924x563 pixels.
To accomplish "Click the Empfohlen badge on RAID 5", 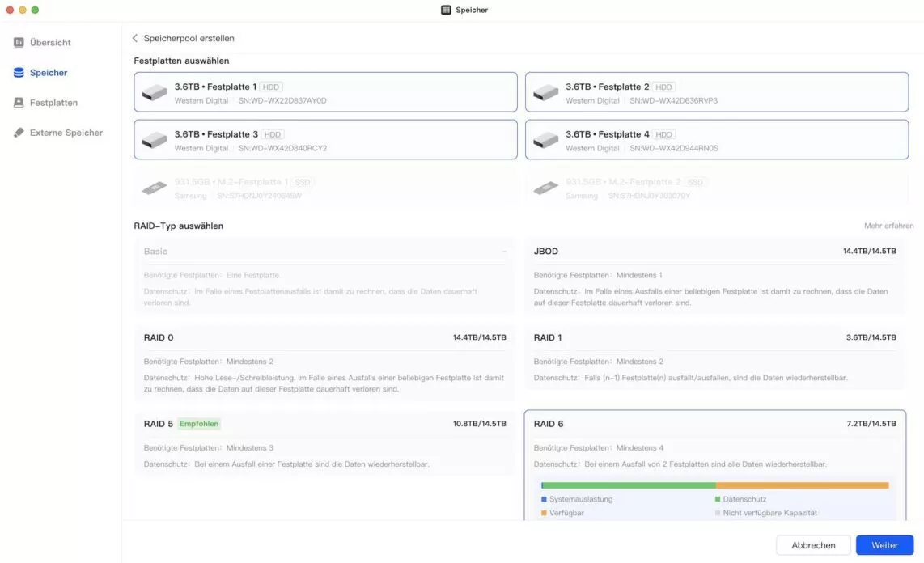I will pyautogui.click(x=198, y=424).
